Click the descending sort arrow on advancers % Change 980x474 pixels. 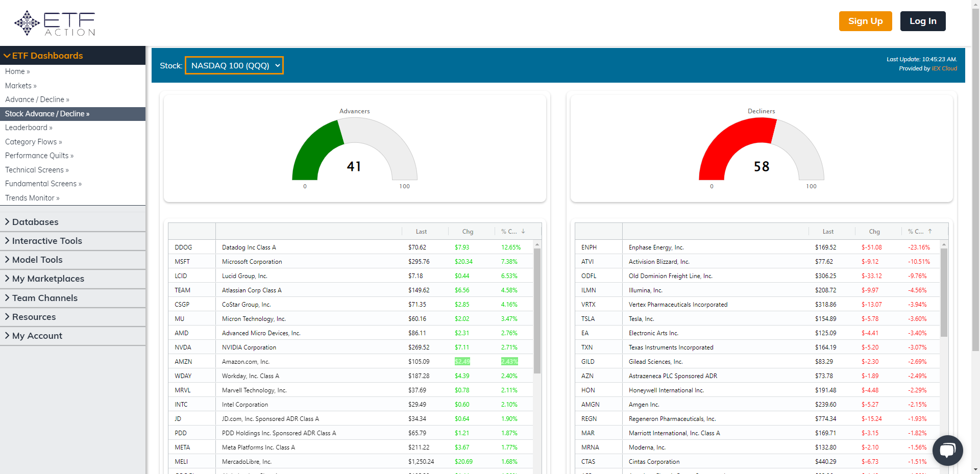(523, 231)
